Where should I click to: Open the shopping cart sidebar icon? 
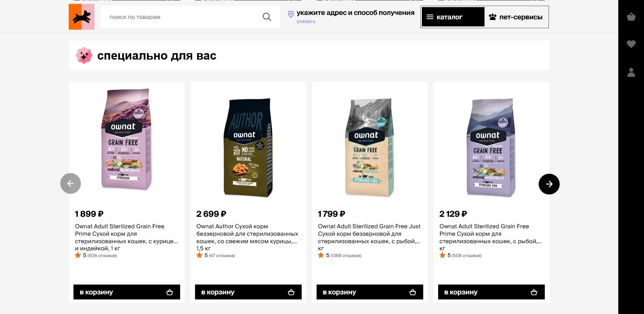[631, 17]
